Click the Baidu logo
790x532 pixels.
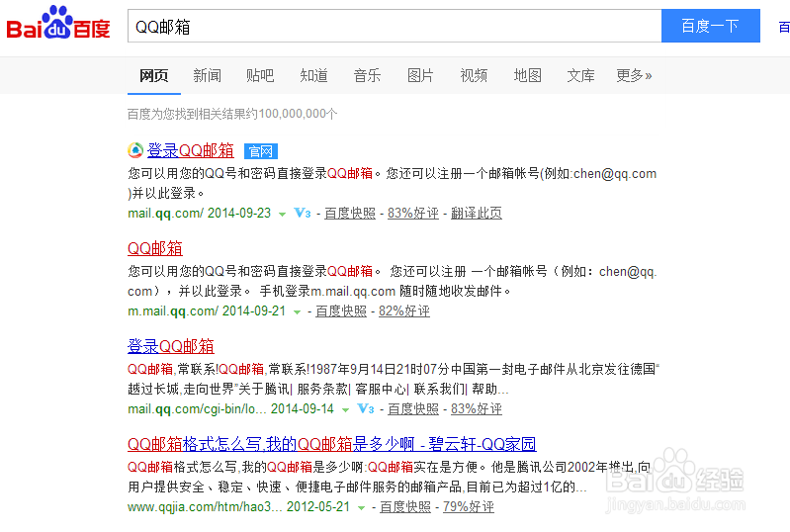[x=58, y=23]
